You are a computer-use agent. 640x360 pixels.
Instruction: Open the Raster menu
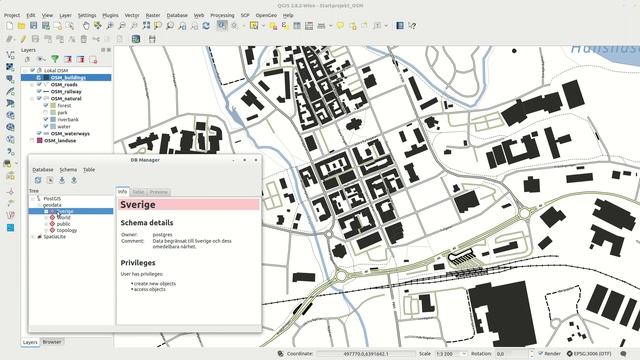153,15
